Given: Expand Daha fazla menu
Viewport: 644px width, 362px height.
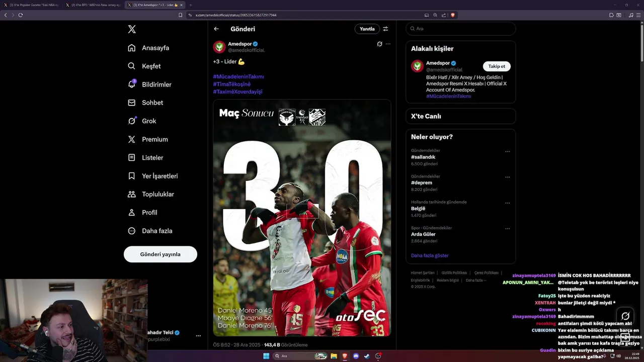Looking at the screenshot, I should coord(150,231).
